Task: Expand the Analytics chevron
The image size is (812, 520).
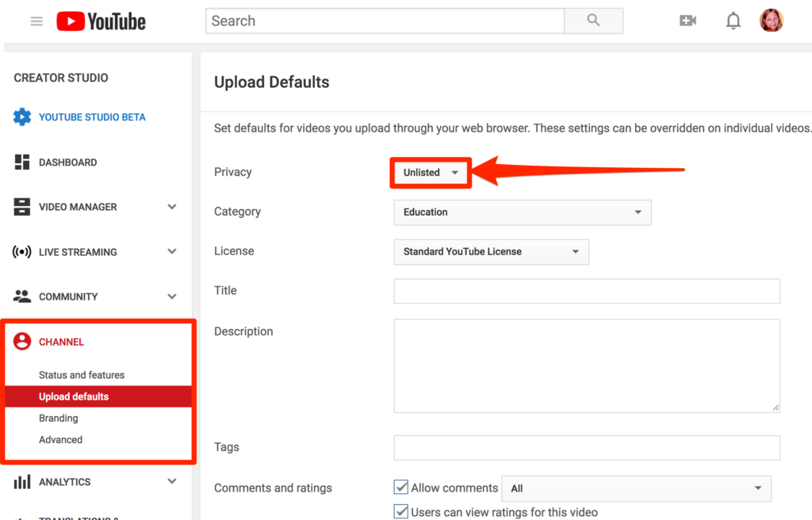Action: pos(172,481)
